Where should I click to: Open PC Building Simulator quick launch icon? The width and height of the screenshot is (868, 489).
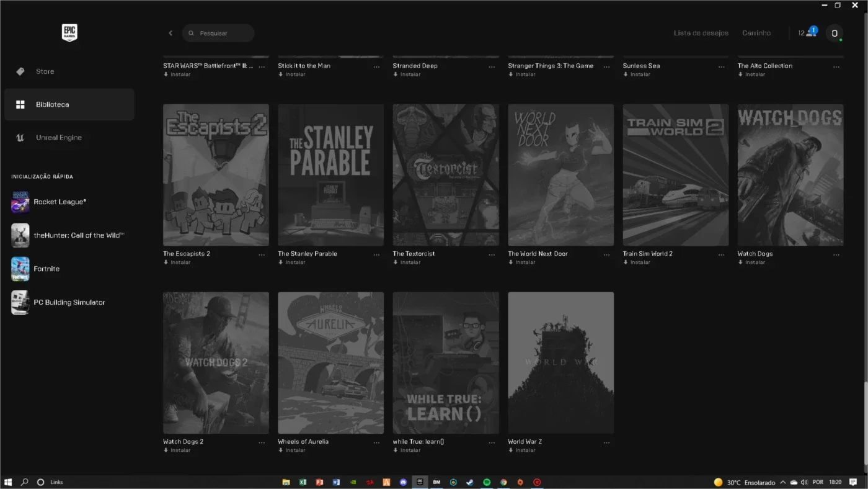[20, 302]
